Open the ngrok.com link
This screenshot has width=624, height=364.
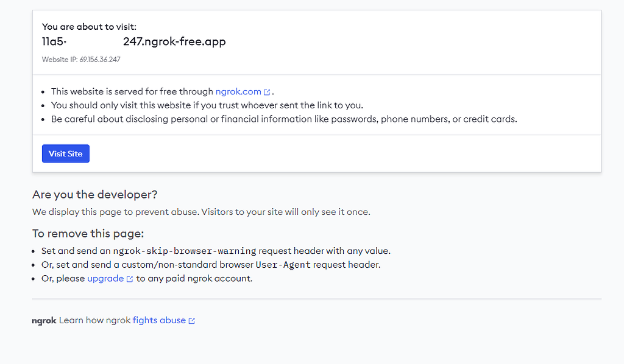point(238,92)
